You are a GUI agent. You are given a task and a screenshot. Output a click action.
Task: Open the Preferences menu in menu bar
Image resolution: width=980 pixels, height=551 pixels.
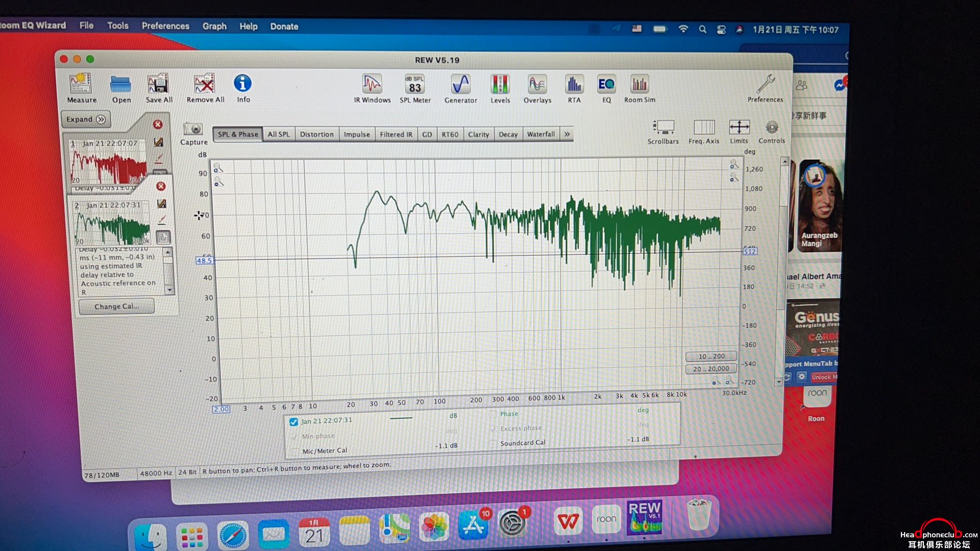[165, 26]
